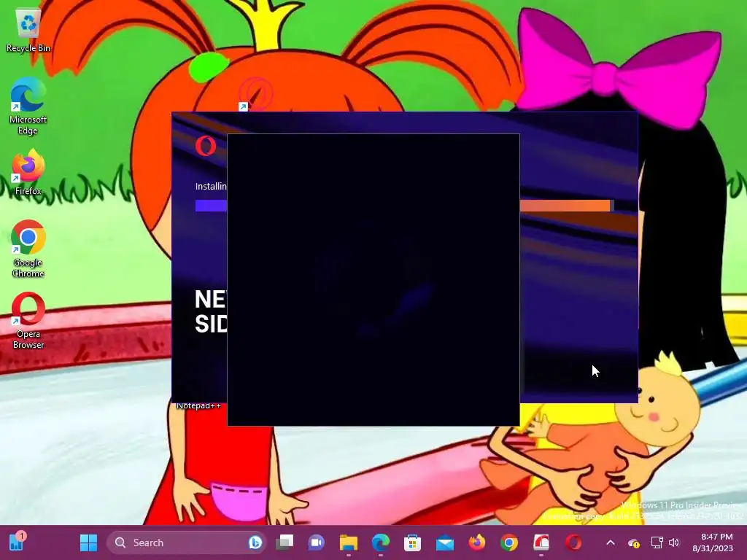Select the Microsoft Edge desktop shortcut

coord(28,106)
